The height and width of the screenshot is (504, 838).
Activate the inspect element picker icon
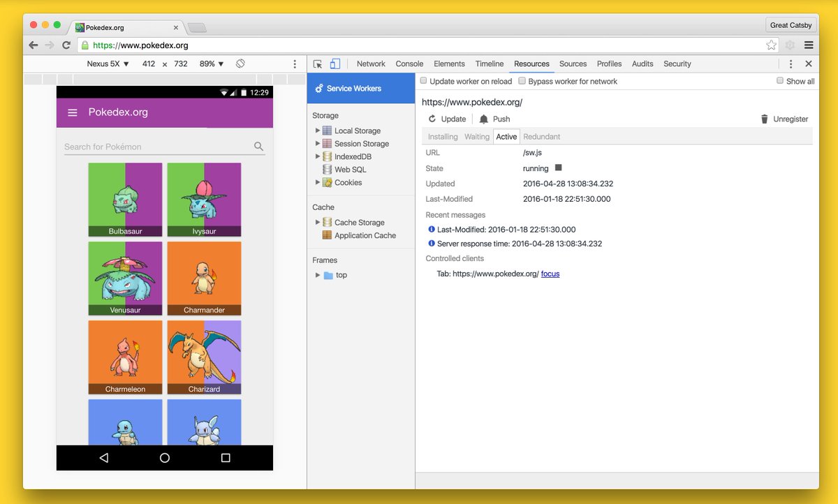point(318,64)
